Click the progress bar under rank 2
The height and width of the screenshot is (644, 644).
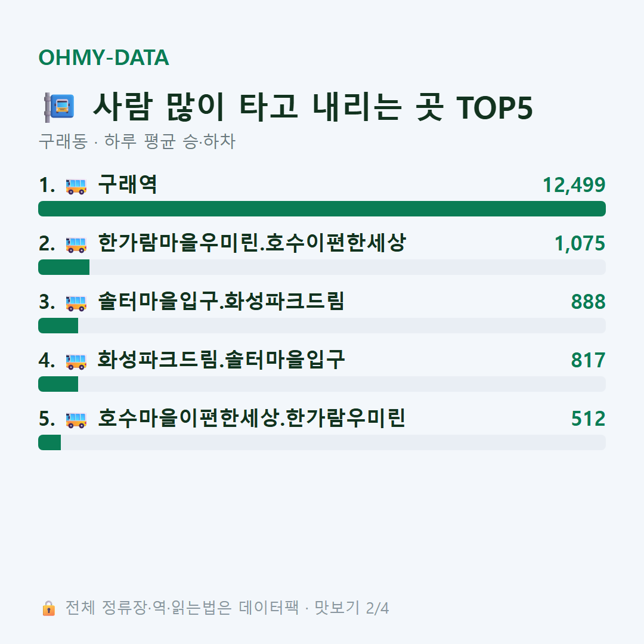click(322, 267)
